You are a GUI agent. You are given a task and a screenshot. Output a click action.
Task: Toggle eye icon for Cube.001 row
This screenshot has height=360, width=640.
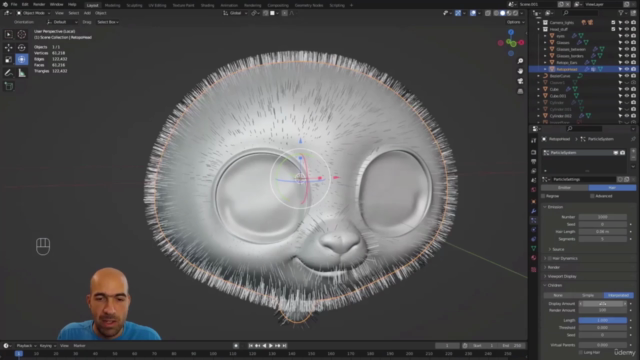click(x=627, y=96)
